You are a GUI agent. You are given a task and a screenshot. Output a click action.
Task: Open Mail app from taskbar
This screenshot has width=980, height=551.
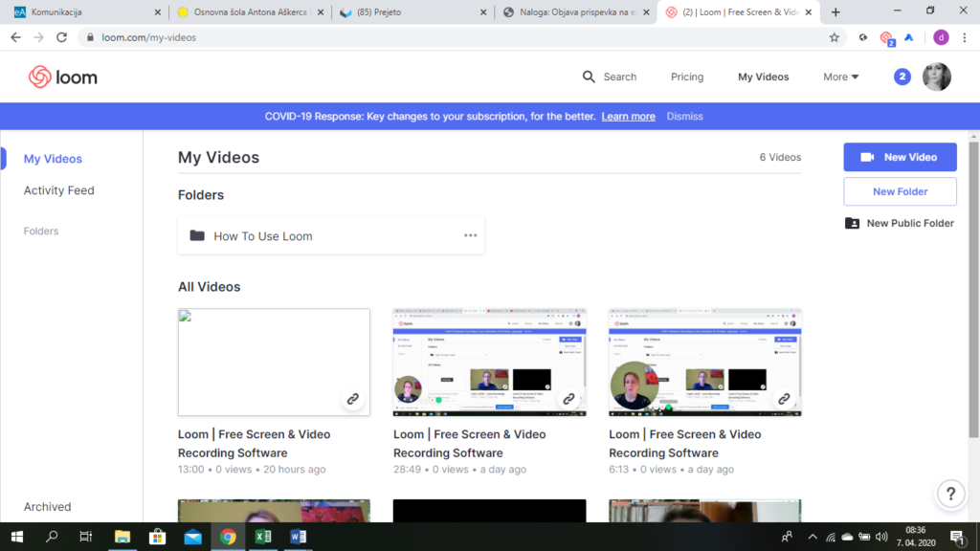pyautogui.click(x=192, y=537)
